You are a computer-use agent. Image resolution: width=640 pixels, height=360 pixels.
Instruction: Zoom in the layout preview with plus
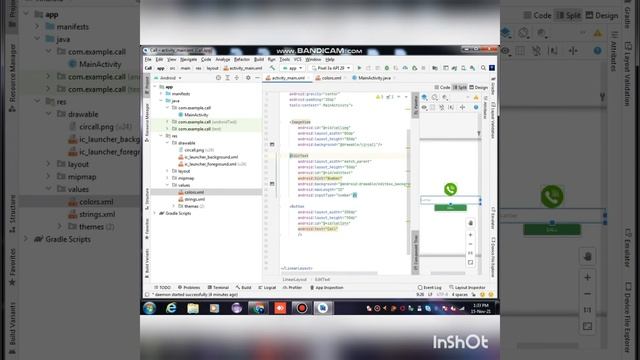point(470,235)
